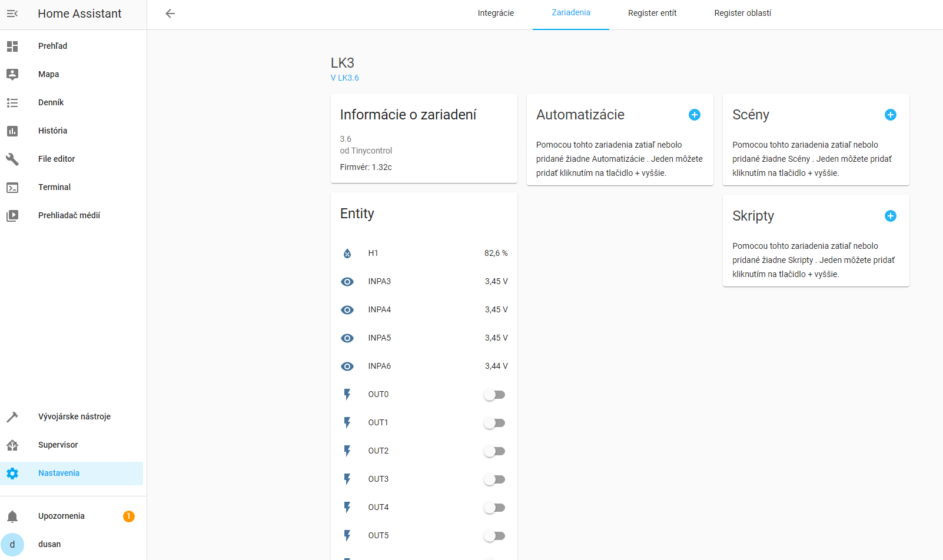Open the V LK3.6 area link
The height and width of the screenshot is (560, 943).
point(345,78)
